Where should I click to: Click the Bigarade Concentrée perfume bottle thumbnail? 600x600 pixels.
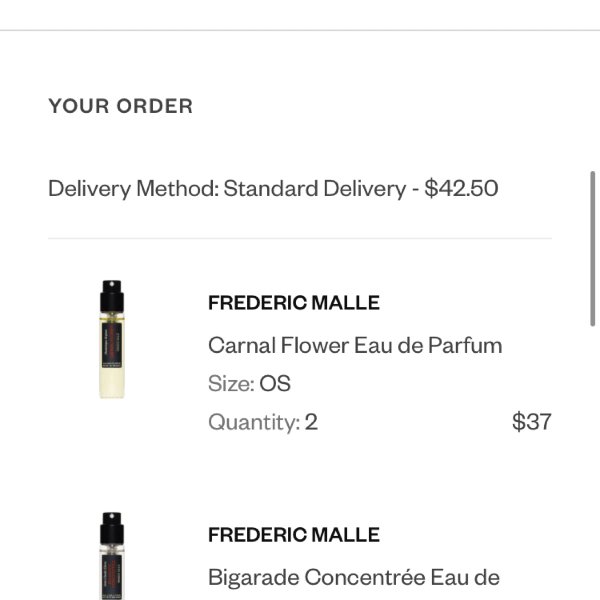[112, 556]
